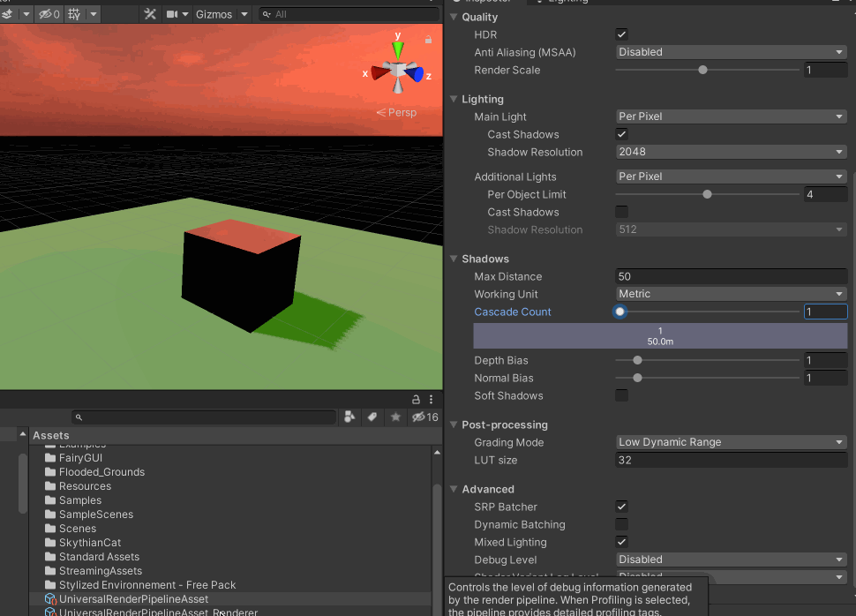Click the green Y axis on the scene gizmo

coord(398,46)
